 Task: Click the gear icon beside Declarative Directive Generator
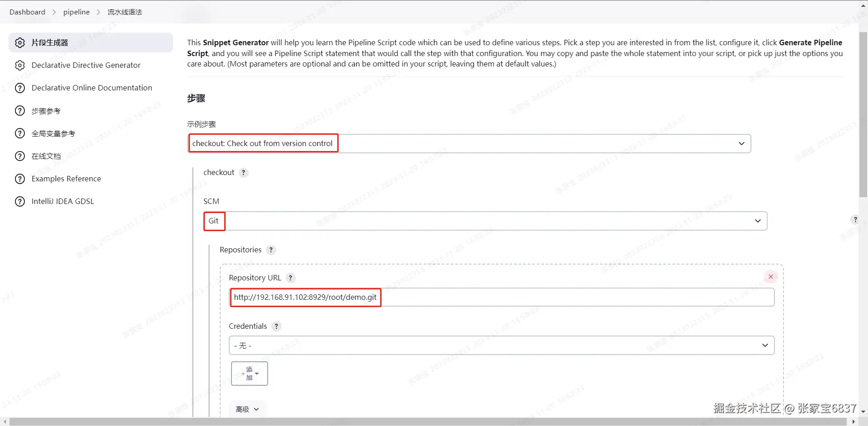tap(20, 65)
